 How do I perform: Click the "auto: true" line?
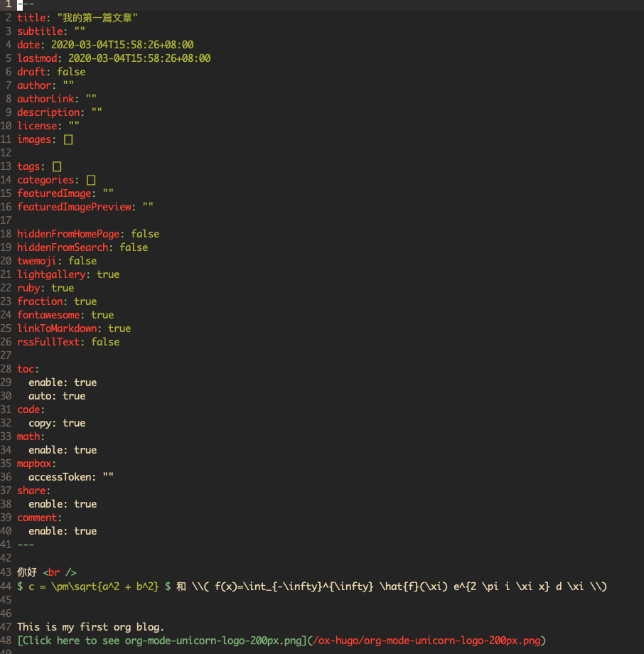[57, 396]
